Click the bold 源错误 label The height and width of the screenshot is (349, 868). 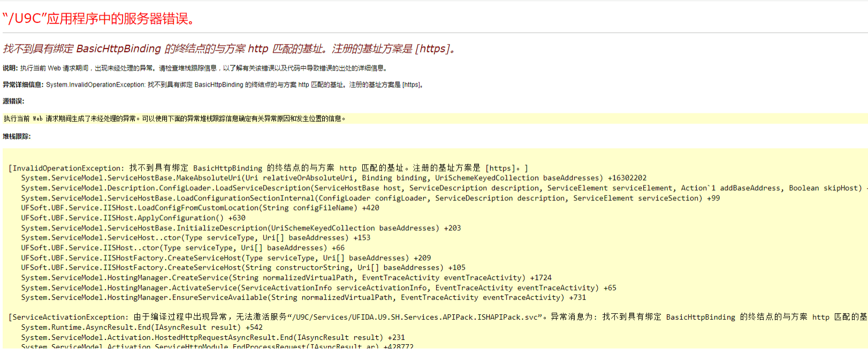tap(13, 102)
